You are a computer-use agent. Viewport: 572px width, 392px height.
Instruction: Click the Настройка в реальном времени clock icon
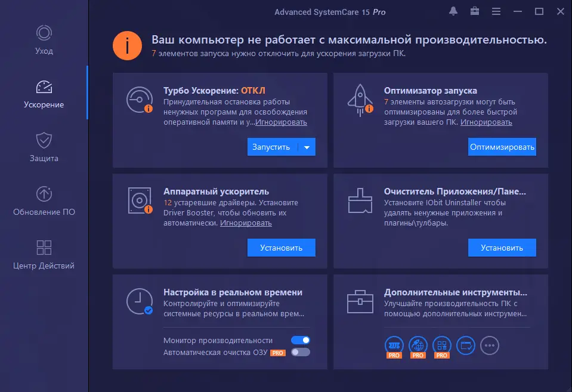140,301
